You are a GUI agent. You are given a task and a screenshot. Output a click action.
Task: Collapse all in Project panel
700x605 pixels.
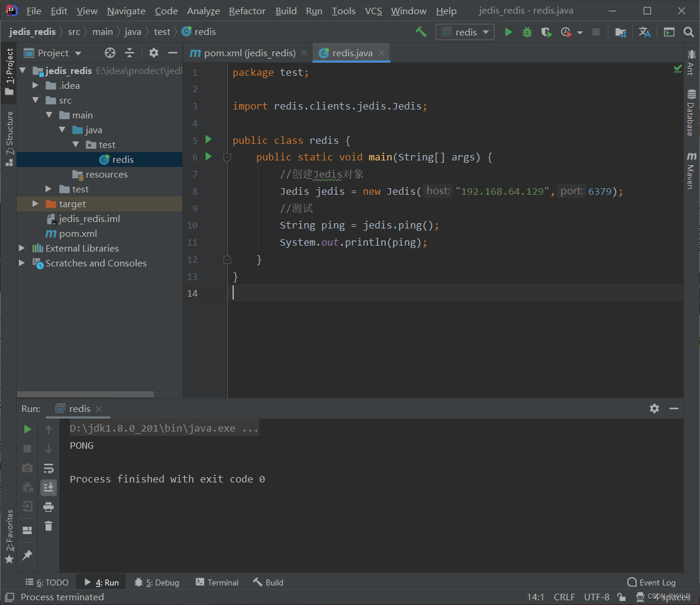[130, 53]
